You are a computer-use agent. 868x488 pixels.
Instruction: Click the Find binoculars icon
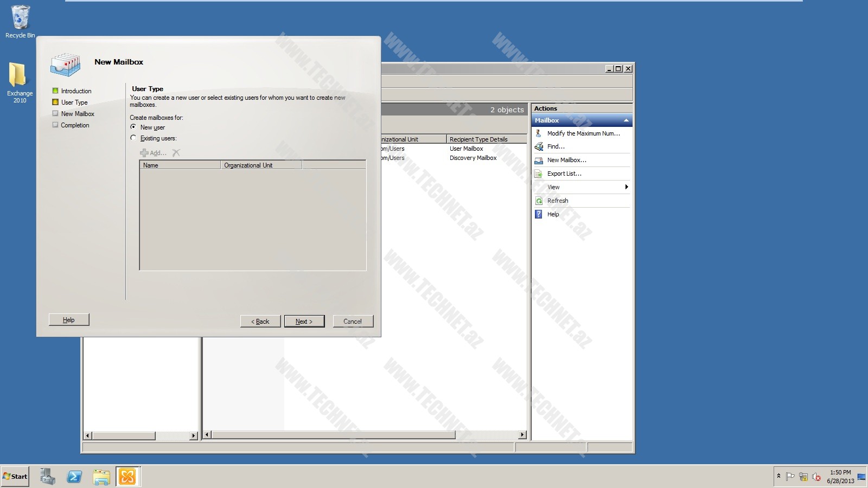click(x=539, y=146)
